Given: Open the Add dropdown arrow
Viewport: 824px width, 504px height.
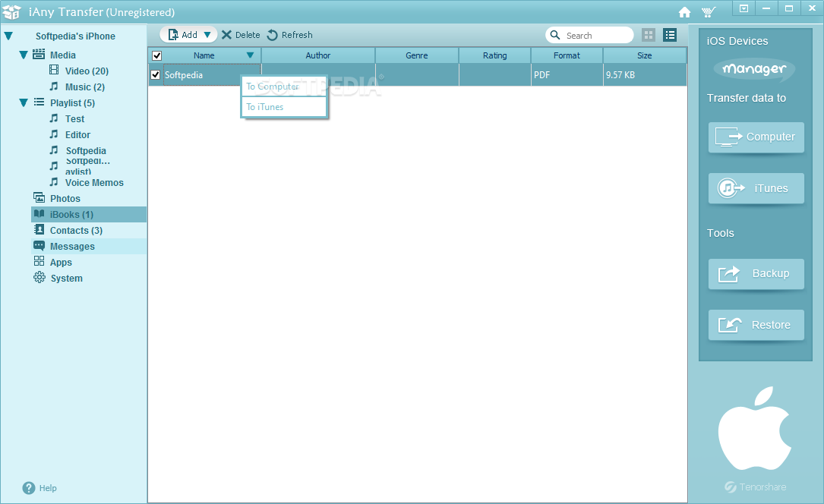Looking at the screenshot, I should point(207,35).
